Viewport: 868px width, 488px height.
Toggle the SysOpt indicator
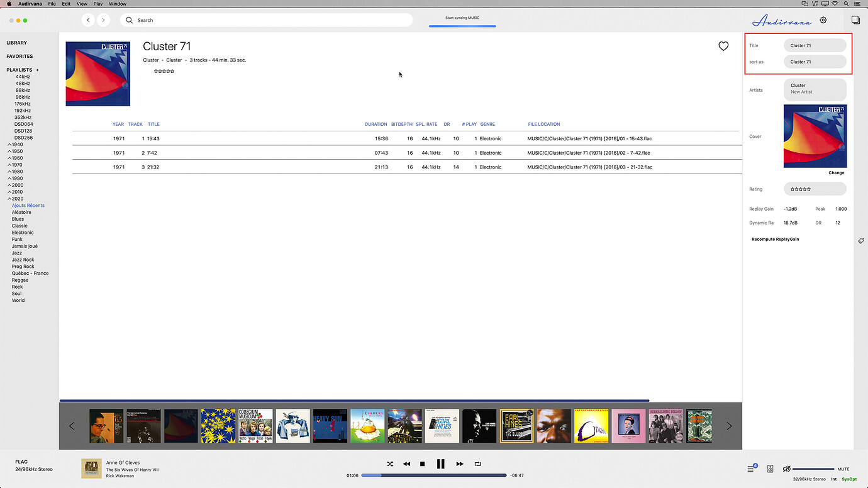tap(849, 479)
